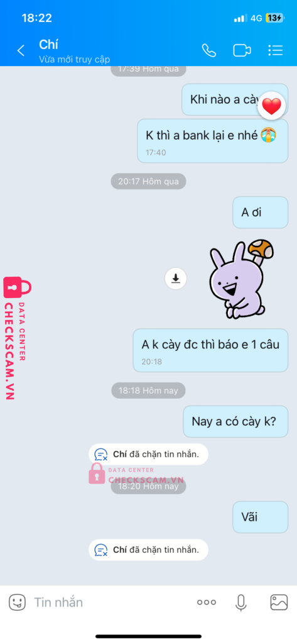Tap the heart reaction on message

[271, 106]
